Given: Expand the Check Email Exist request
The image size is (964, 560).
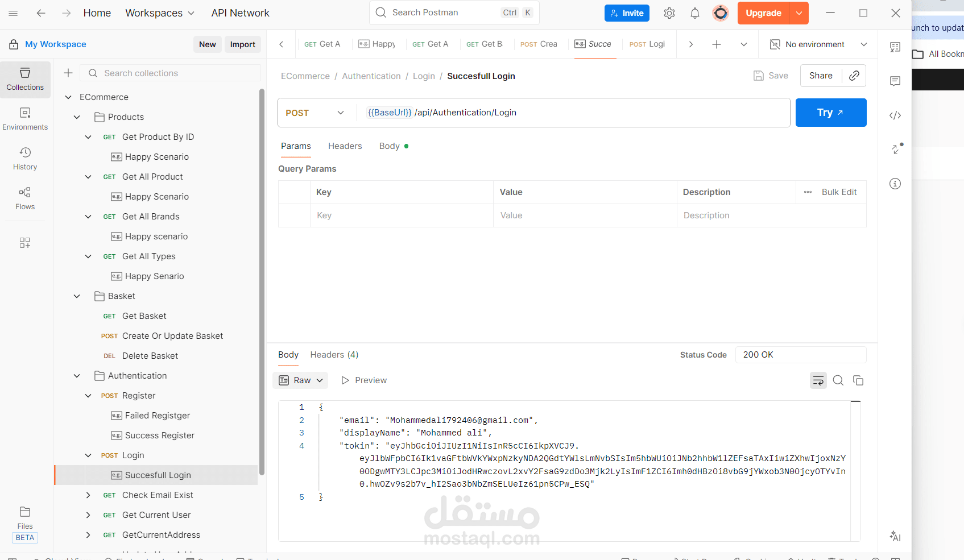Looking at the screenshot, I should pyautogui.click(x=88, y=495).
